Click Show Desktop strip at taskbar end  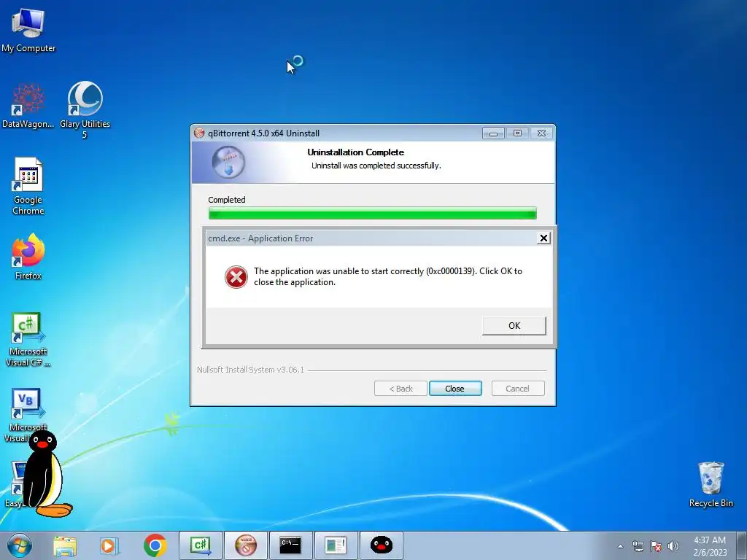[742, 545]
